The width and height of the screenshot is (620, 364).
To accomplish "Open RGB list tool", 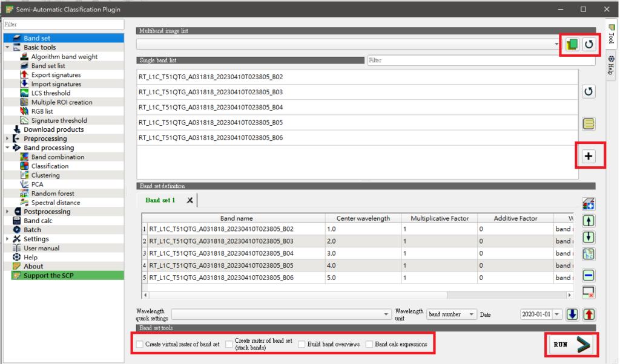I will click(42, 111).
